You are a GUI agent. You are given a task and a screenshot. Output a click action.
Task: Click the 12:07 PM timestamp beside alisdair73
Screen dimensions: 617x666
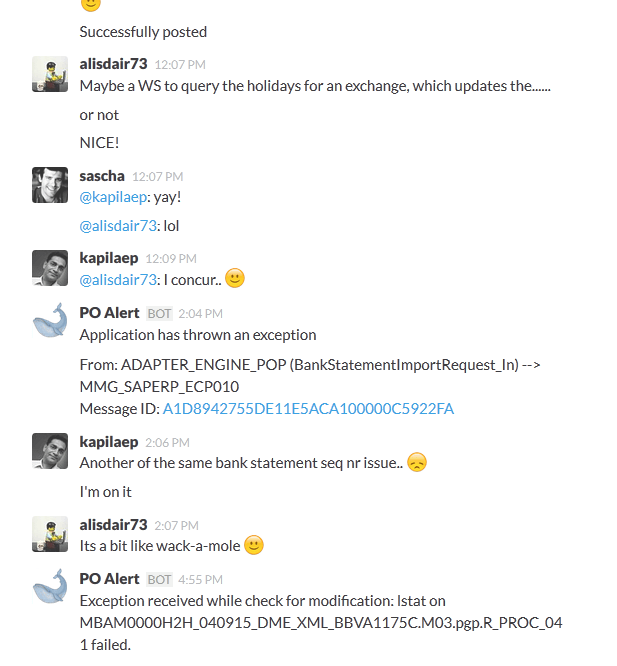(x=180, y=65)
